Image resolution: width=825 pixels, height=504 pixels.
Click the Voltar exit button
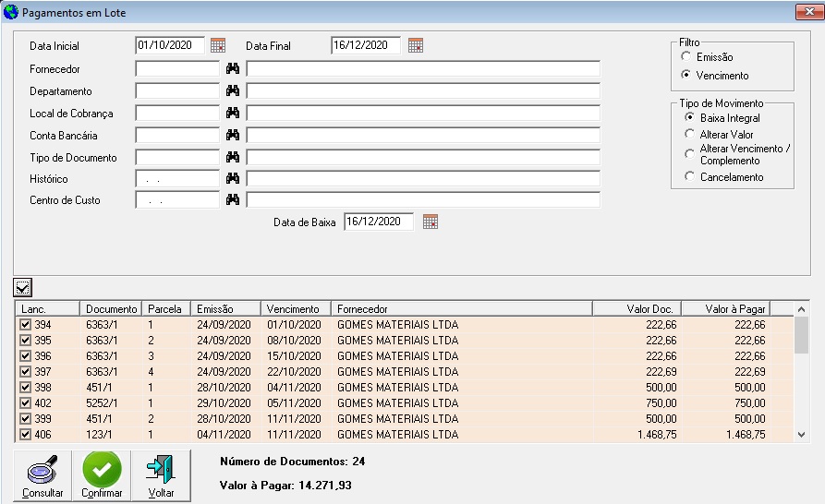(x=161, y=475)
